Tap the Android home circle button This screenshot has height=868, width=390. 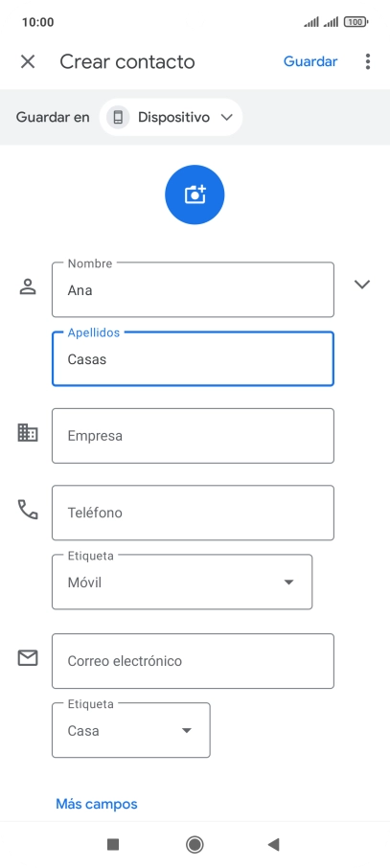[195, 844]
